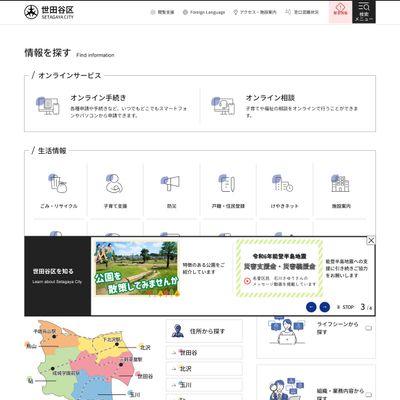The width and height of the screenshot is (400, 400).
Task: Click 世田谷区を知る black panel heading
Action: 53,271
